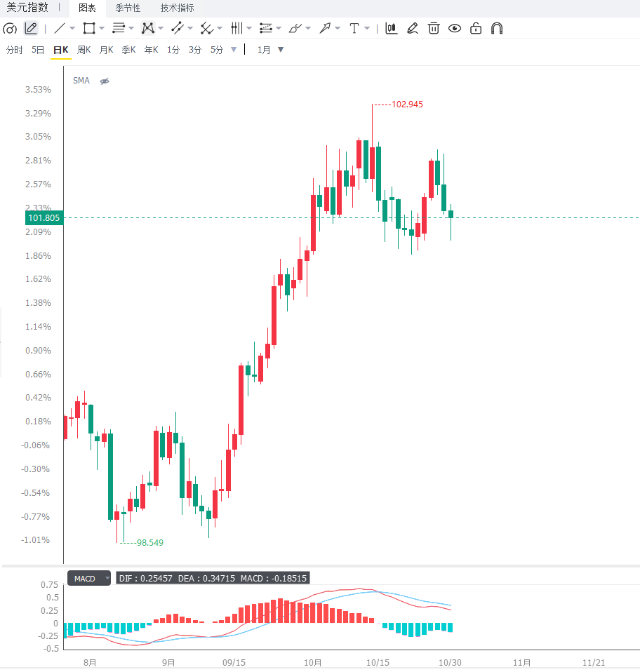Select the 5日 timeframe
The height and width of the screenshot is (672, 640).
(x=38, y=50)
